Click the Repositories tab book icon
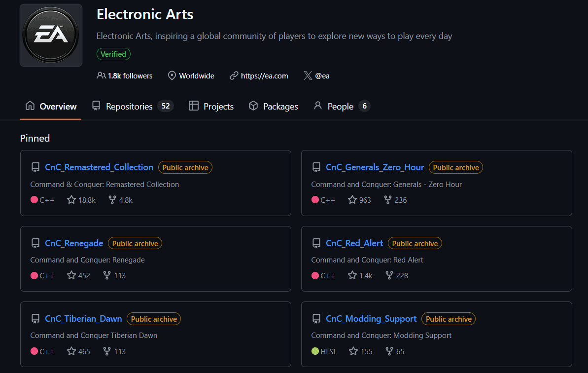This screenshot has width=588, height=373. click(x=96, y=106)
